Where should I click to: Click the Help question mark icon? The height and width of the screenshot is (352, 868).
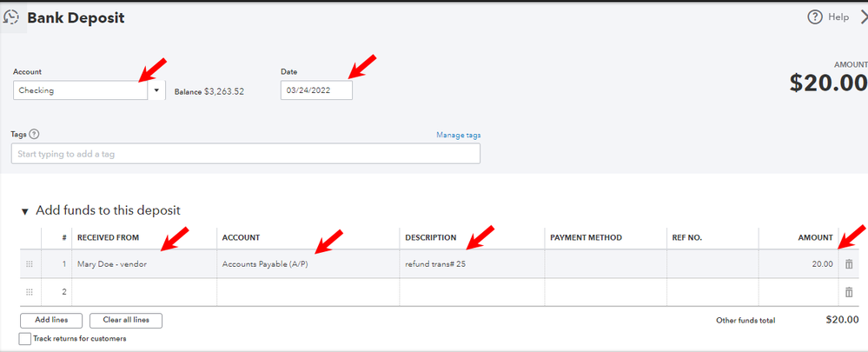(815, 17)
